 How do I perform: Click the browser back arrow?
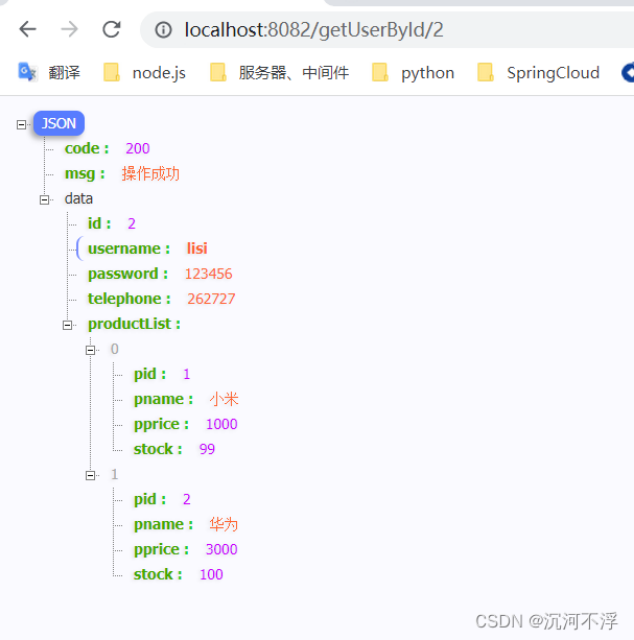point(27,29)
